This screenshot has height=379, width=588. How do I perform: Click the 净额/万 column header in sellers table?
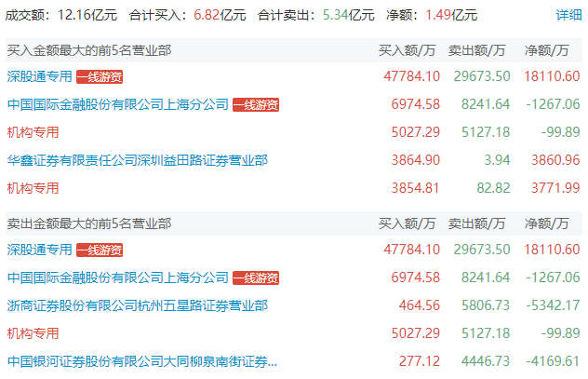pyautogui.click(x=546, y=223)
